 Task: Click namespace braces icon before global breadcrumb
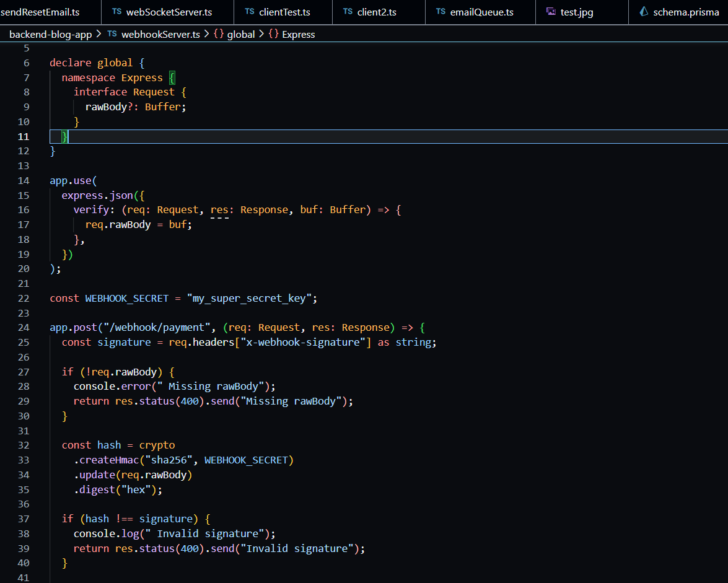click(219, 34)
